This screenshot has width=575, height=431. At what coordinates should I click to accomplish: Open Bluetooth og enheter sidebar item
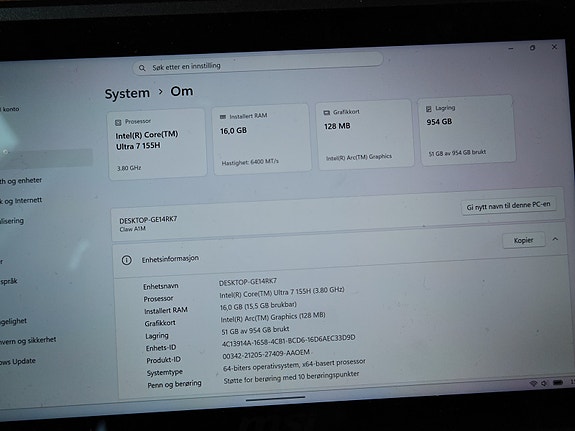pos(21,181)
